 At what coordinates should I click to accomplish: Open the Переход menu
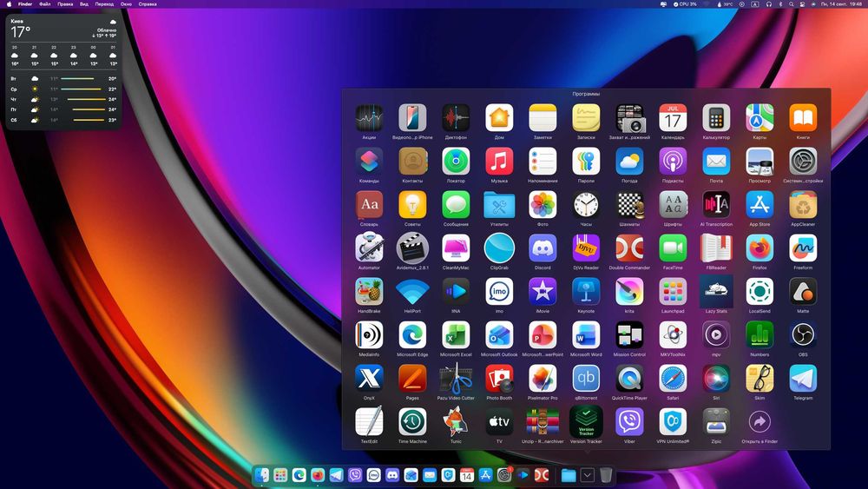click(105, 3)
